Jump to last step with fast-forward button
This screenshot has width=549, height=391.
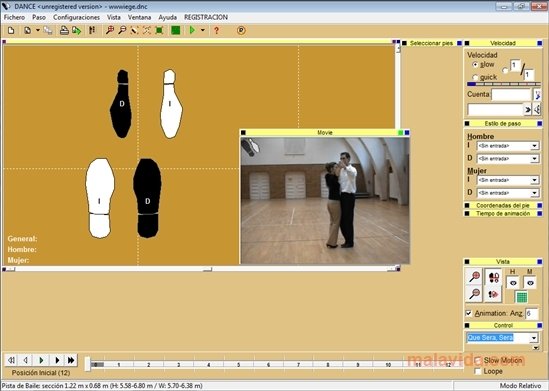pos(71,360)
